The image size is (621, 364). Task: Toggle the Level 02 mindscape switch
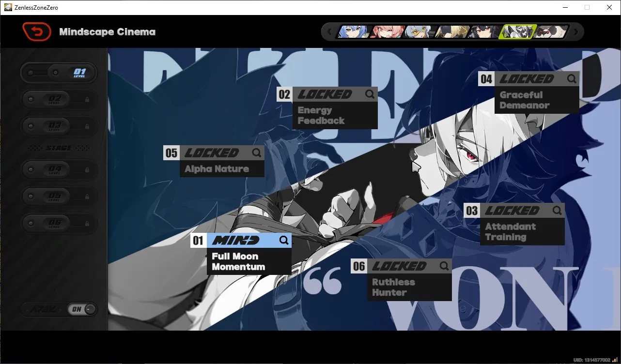point(59,100)
